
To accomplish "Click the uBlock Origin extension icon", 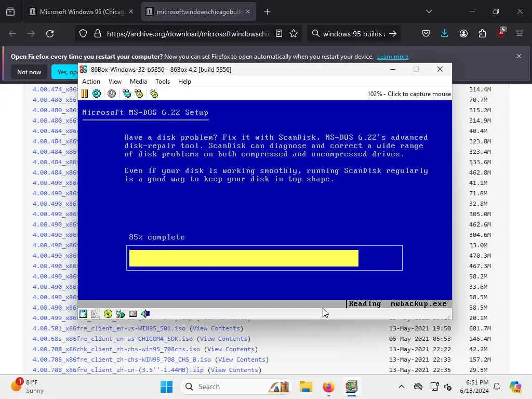I will pyautogui.click(x=501, y=33).
